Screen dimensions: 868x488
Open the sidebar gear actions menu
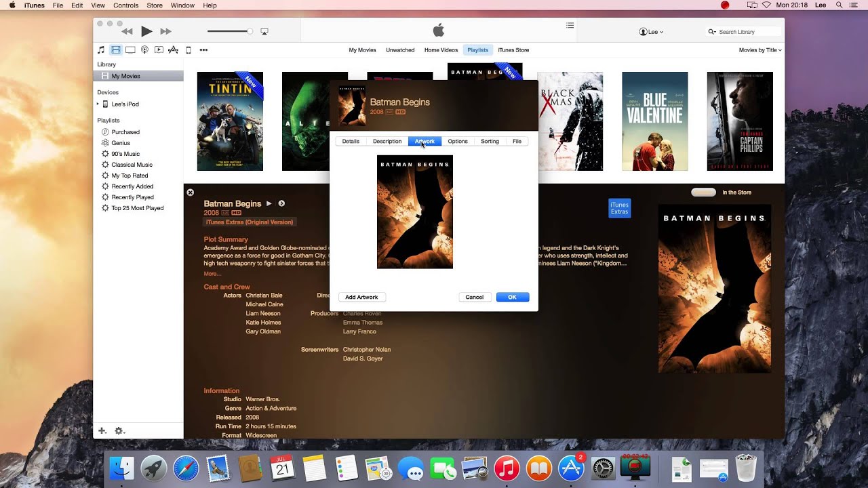click(119, 431)
